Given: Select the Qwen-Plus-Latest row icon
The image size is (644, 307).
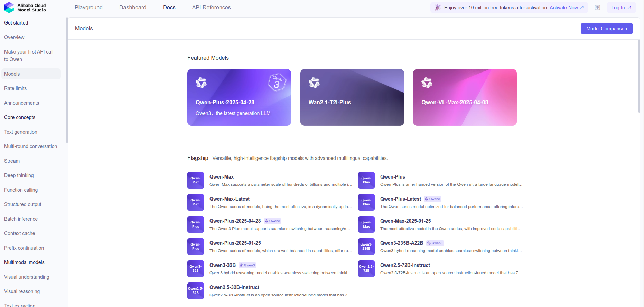Looking at the screenshot, I should coord(366,202).
